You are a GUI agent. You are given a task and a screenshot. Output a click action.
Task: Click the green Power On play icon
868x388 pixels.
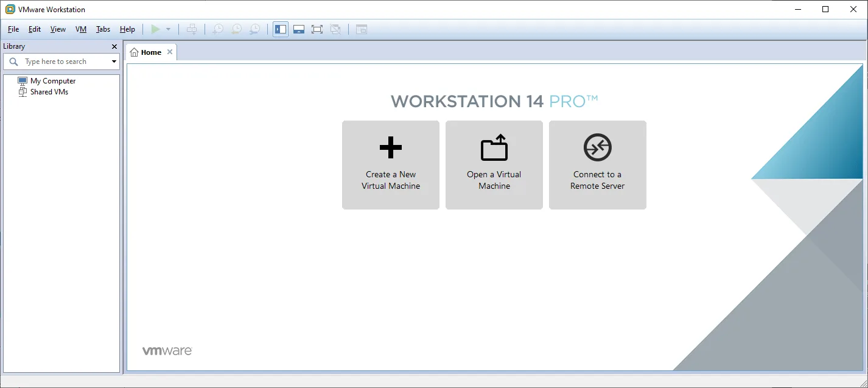tap(156, 29)
